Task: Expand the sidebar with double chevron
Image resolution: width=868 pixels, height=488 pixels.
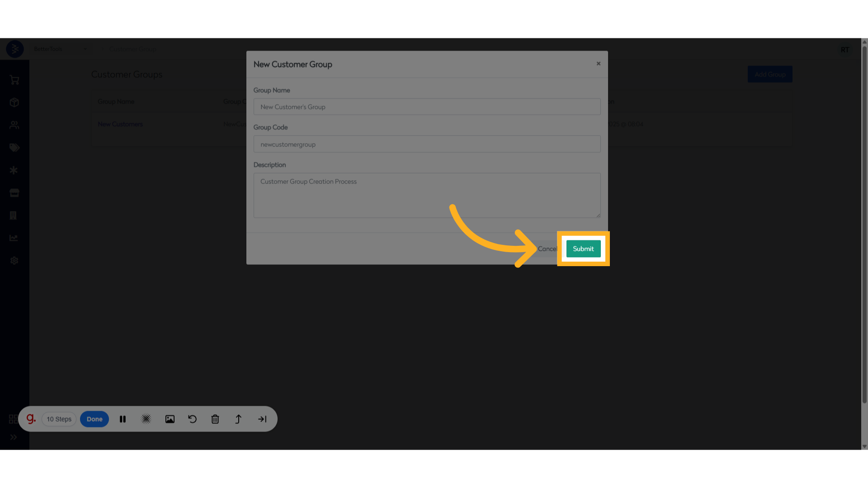Action: pyautogui.click(x=14, y=437)
